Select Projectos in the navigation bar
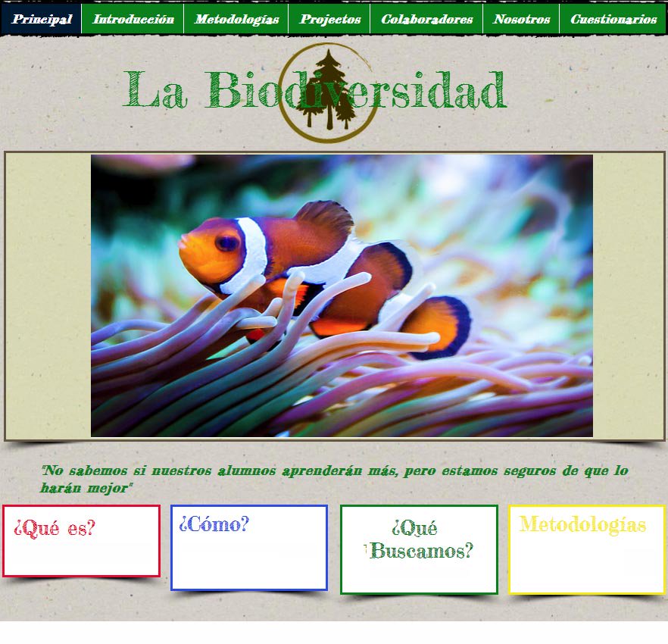The image size is (668, 644). click(329, 19)
